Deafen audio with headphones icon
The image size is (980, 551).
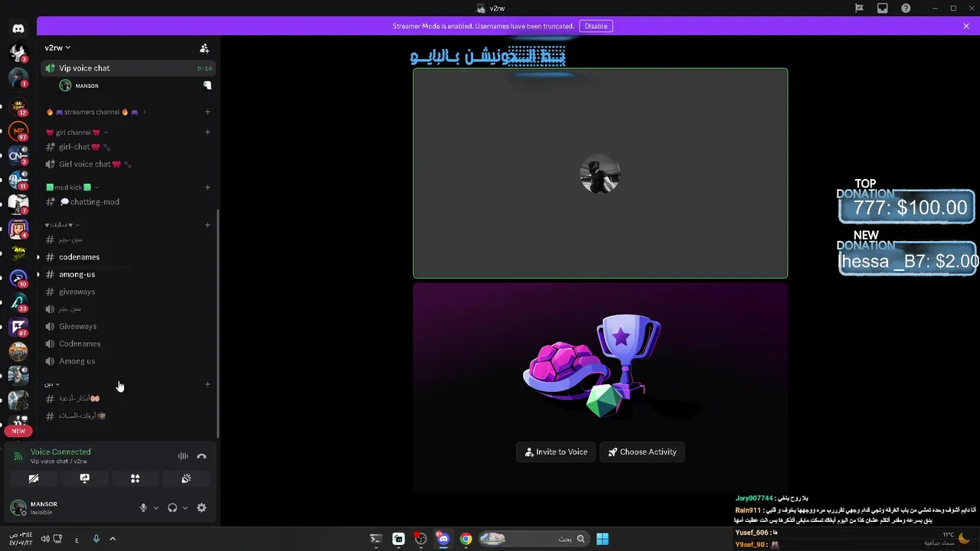point(172,507)
